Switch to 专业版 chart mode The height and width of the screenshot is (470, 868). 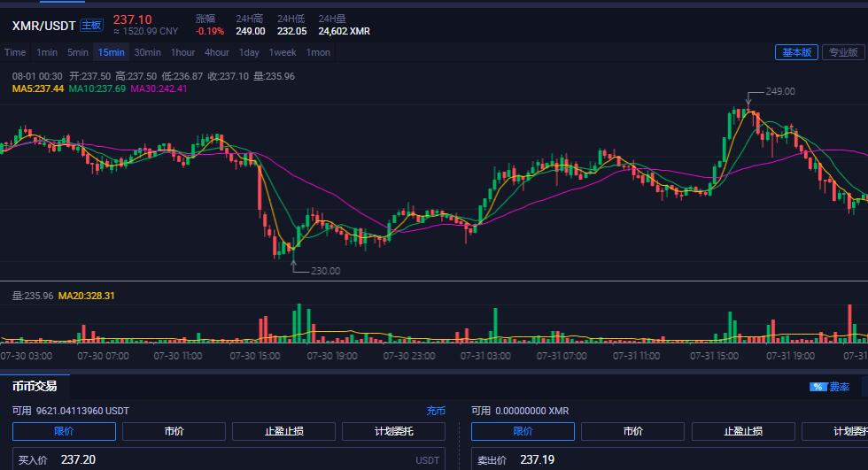click(843, 52)
